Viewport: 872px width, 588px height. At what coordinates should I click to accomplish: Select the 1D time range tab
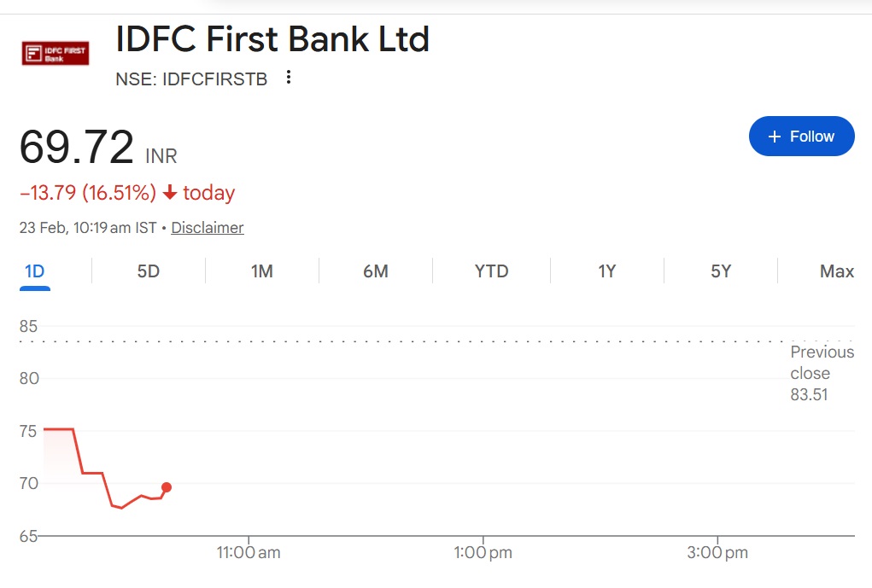coord(35,271)
